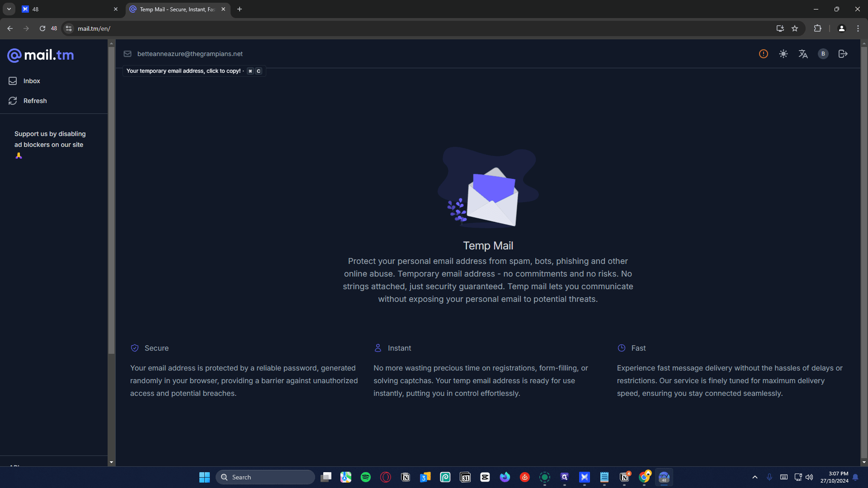The height and width of the screenshot is (488, 868).
Task: Click the microphone icon in system tray
Action: (x=769, y=477)
